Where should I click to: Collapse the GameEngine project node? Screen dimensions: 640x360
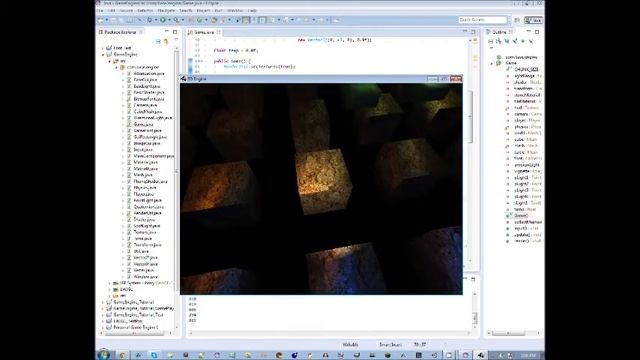click(103, 54)
